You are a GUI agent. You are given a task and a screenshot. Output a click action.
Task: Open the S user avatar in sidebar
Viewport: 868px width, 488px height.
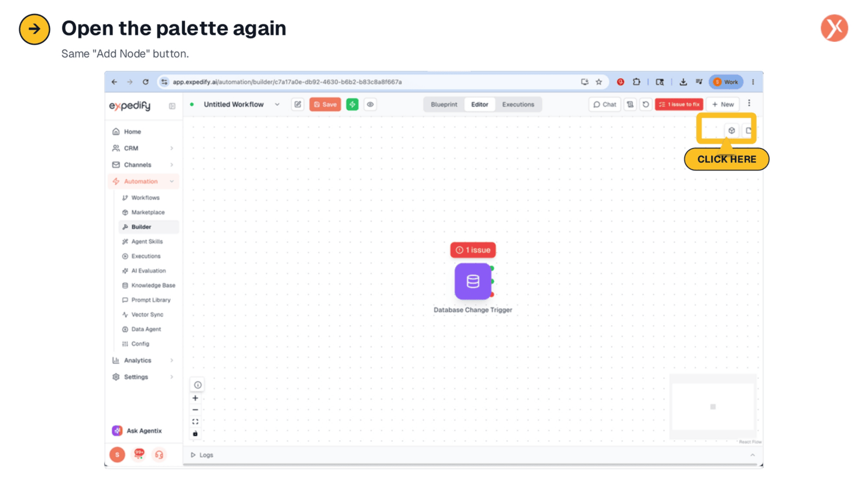pyautogui.click(x=117, y=454)
